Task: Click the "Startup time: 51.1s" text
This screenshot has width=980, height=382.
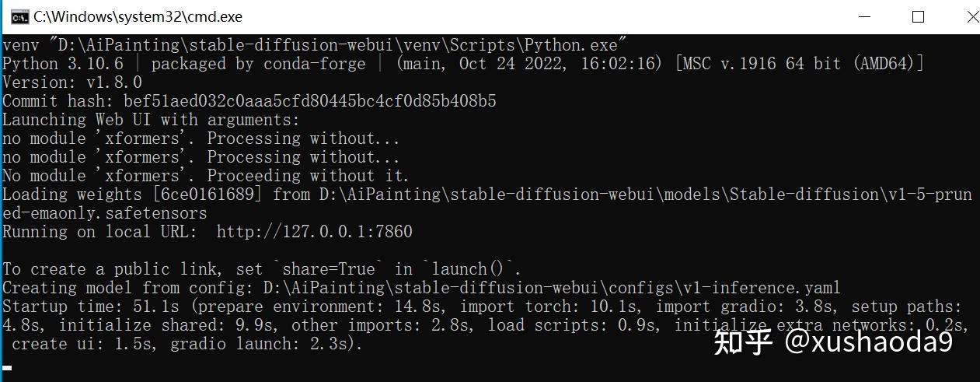Action: tap(91, 307)
